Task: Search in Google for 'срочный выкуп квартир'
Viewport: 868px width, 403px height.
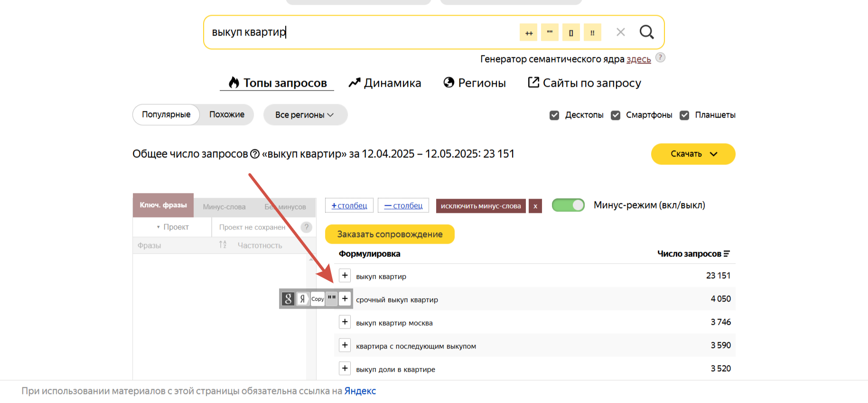Action: (x=288, y=299)
